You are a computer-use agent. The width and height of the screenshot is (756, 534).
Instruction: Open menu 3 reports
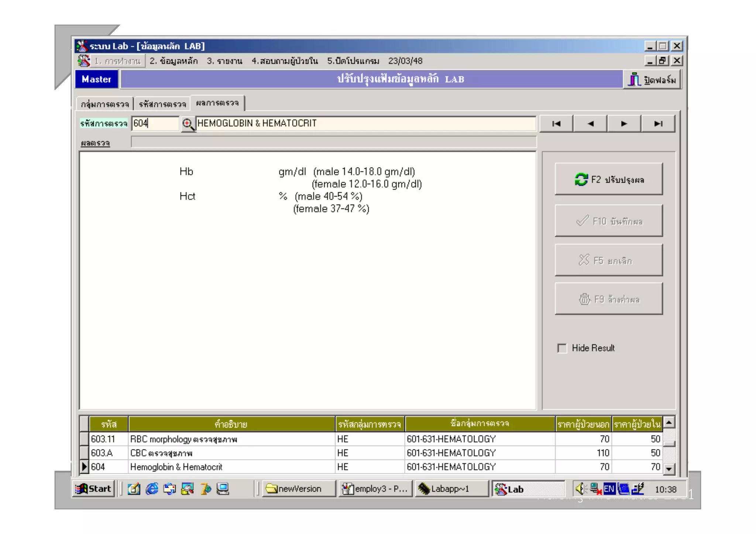[x=224, y=61]
